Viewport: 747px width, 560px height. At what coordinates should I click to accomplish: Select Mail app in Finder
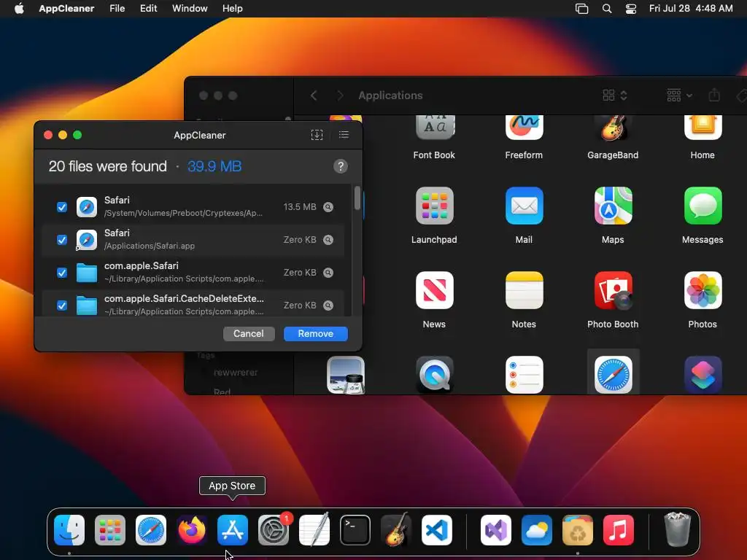[x=524, y=215]
